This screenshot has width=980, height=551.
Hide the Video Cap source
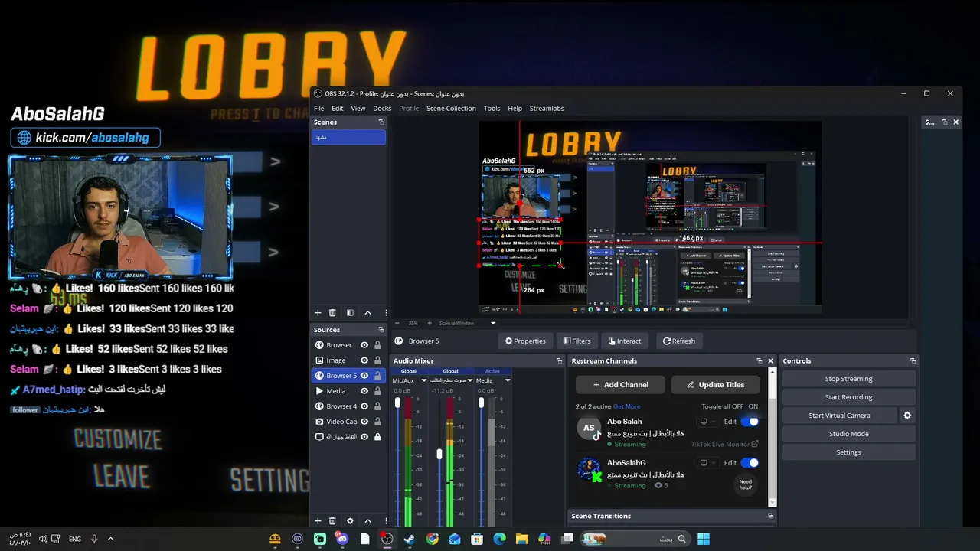coord(364,422)
